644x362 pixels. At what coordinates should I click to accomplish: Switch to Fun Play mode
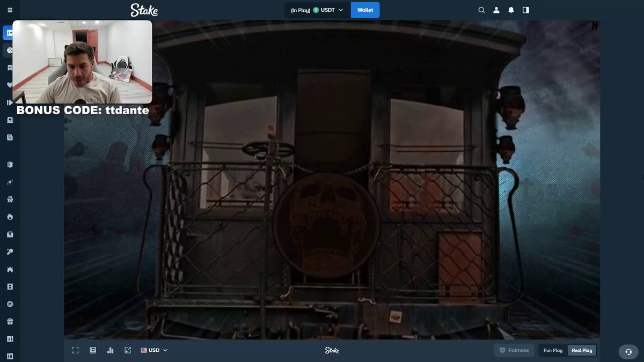553,350
